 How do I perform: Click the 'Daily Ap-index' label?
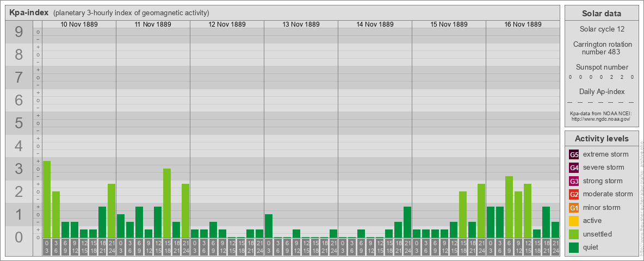(602, 91)
